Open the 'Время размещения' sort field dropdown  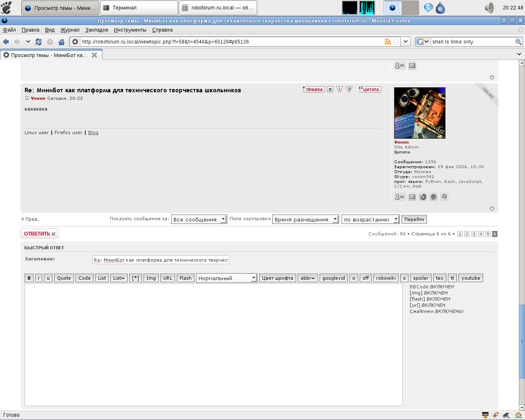point(306,219)
